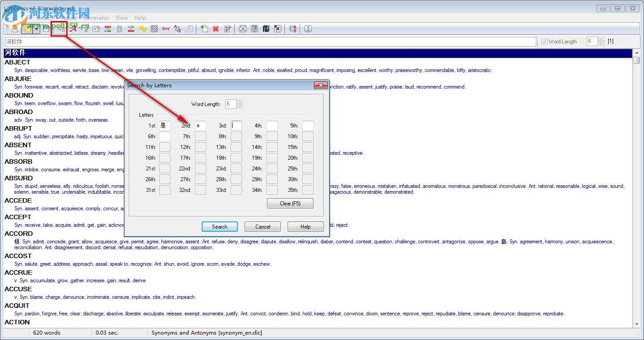Click the A/B branching tree icon
The height and width of the screenshot is (340, 644).
point(293,29)
